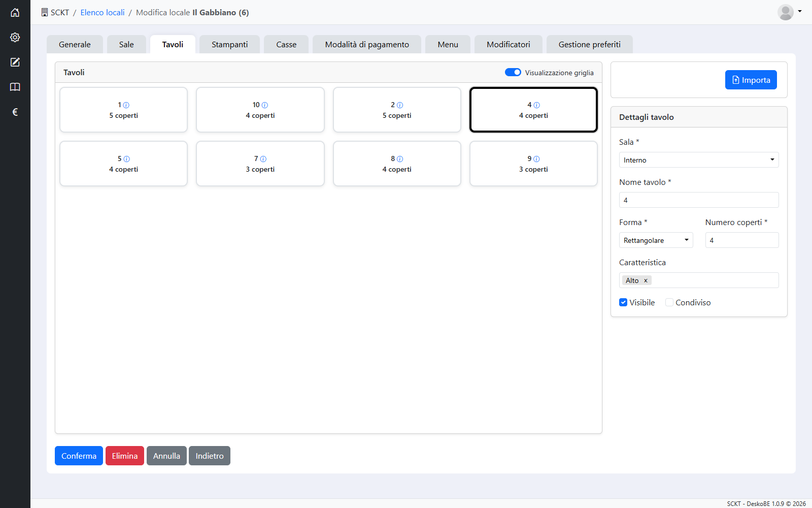Click the SCKT building icon
The width and height of the screenshot is (812, 508).
coord(45,12)
